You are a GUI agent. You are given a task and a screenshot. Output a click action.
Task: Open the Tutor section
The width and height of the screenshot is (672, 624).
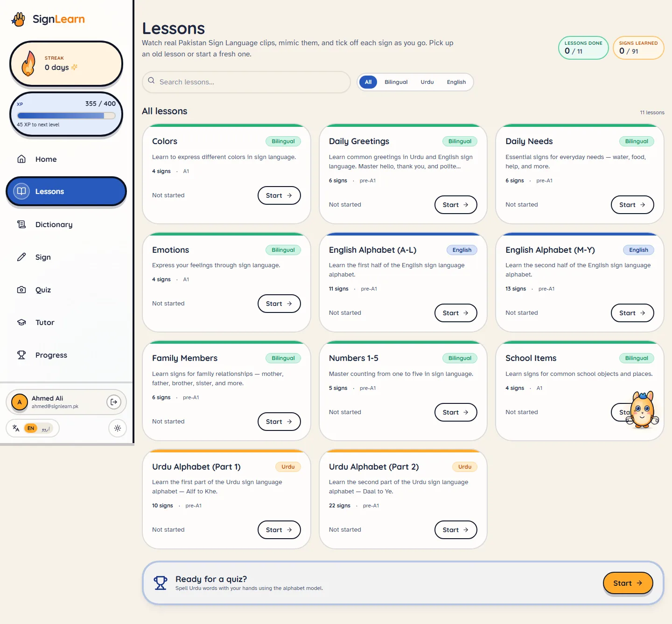pos(66,322)
